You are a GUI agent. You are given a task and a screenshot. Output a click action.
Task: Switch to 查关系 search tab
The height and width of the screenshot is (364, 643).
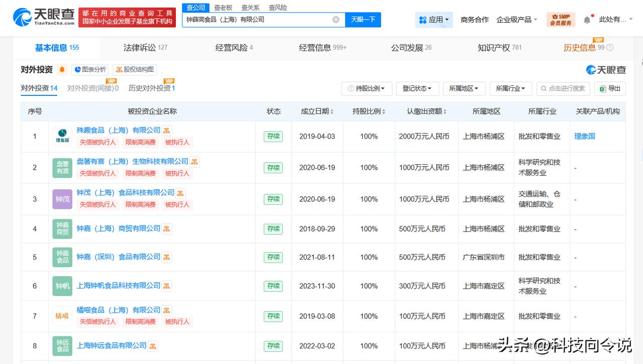pyautogui.click(x=250, y=8)
